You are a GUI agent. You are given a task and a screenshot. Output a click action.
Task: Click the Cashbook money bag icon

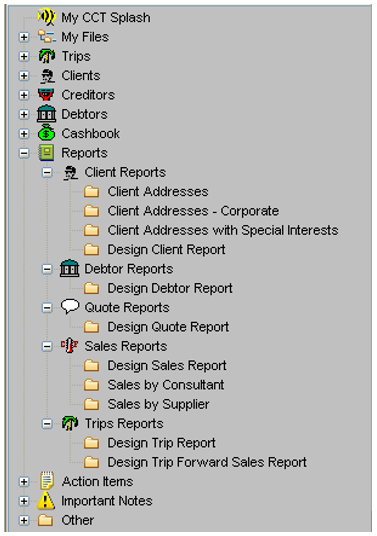(46, 133)
